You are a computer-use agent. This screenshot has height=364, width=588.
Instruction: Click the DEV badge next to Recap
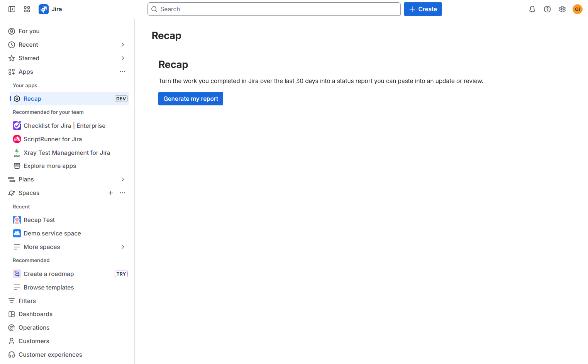pos(121,99)
